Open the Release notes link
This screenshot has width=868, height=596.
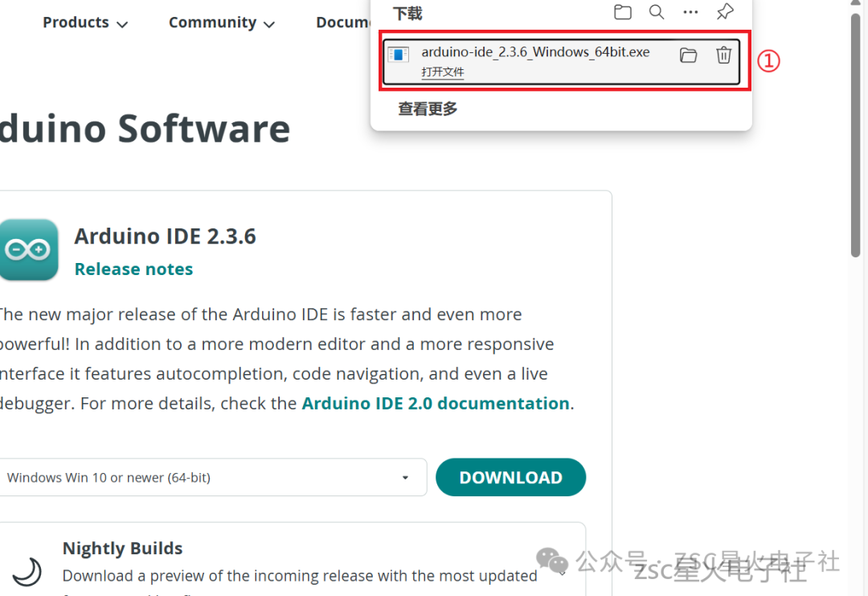133,269
